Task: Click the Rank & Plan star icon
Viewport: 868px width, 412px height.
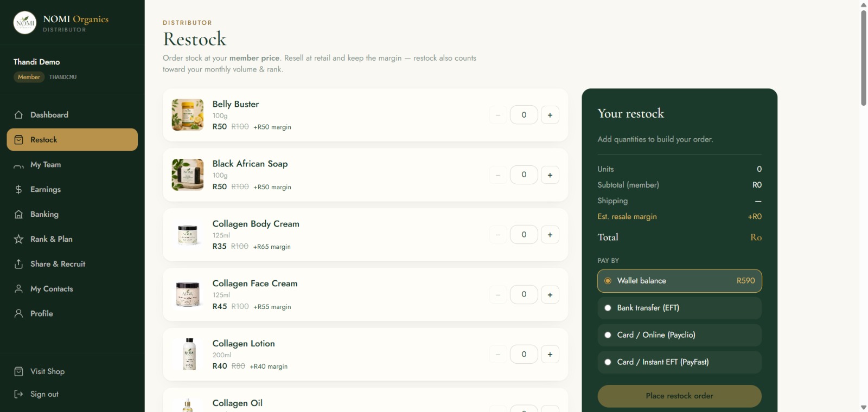Action: point(18,239)
